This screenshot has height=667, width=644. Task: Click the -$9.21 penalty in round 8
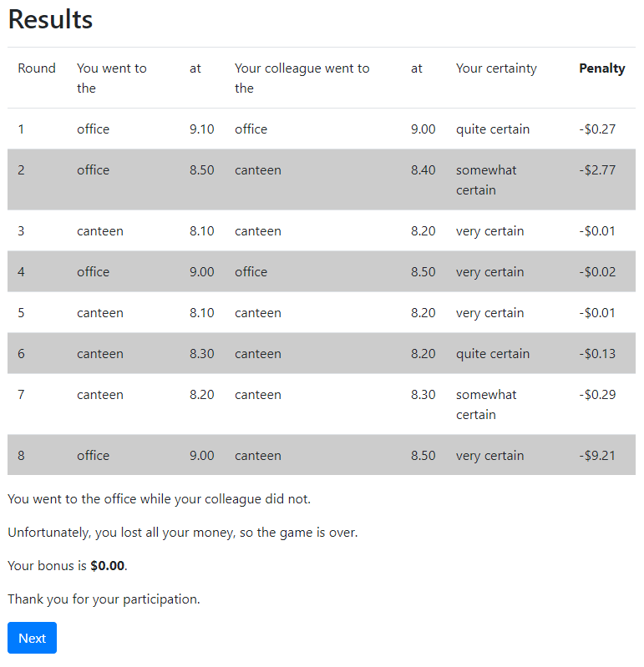tap(597, 456)
